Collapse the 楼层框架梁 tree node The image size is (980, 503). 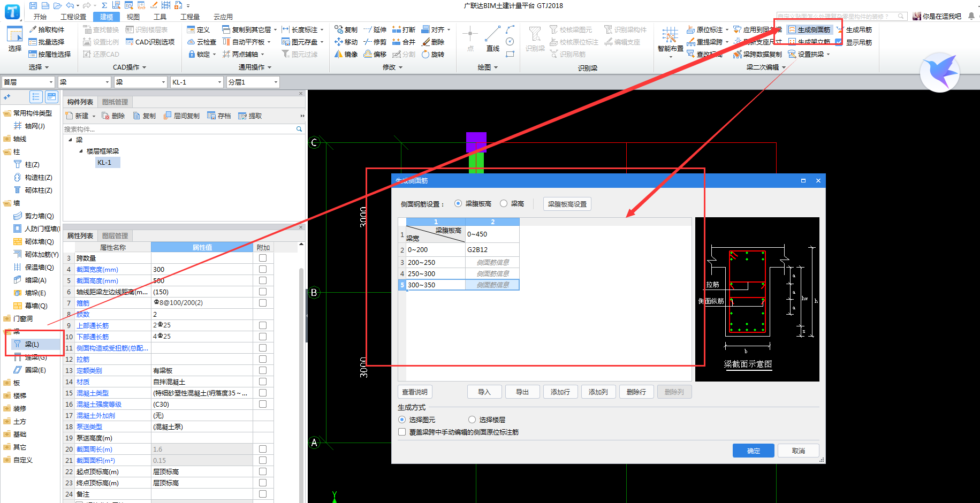[x=81, y=151]
